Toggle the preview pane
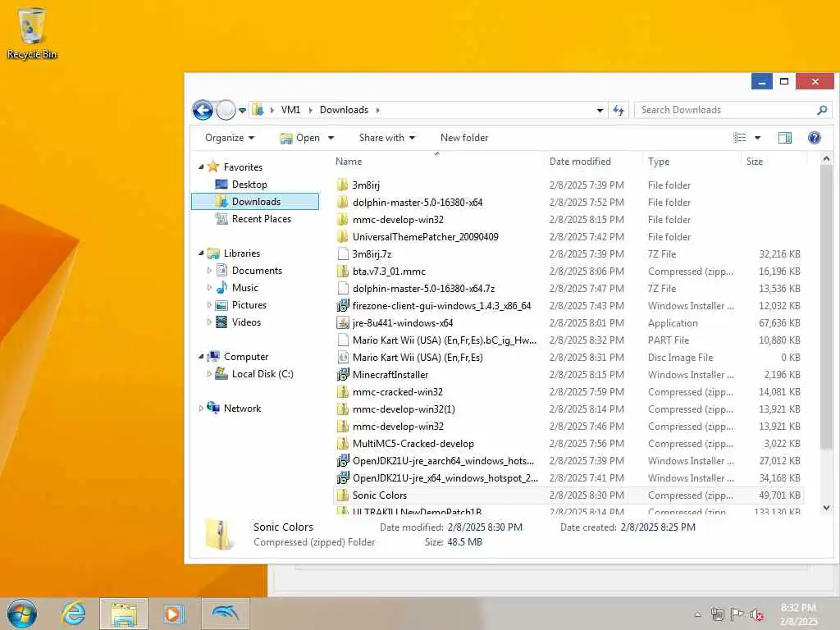The width and height of the screenshot is (840, 630). (785, 138)
